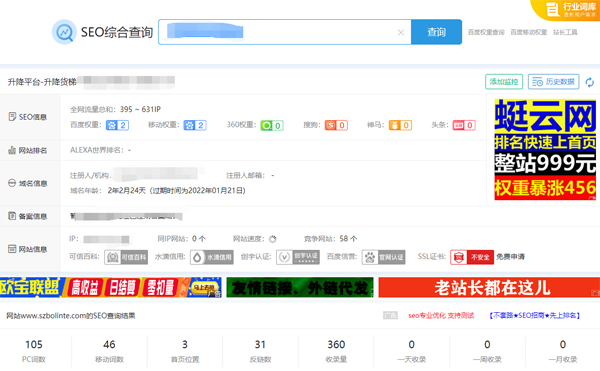The image size is (600, 371).
Task: Click the 同IP网站: 0 个 text
Action: pos(181,239)
